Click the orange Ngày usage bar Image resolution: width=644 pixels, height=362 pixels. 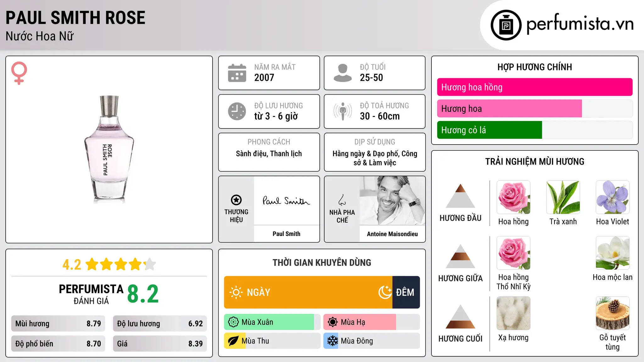[308, 292]
